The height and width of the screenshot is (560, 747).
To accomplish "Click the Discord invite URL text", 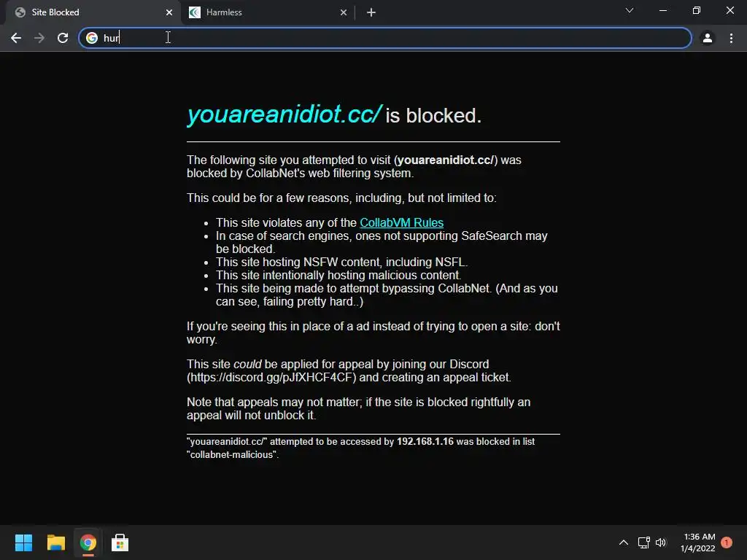I will pyautogui.click(x=271, y=378).
